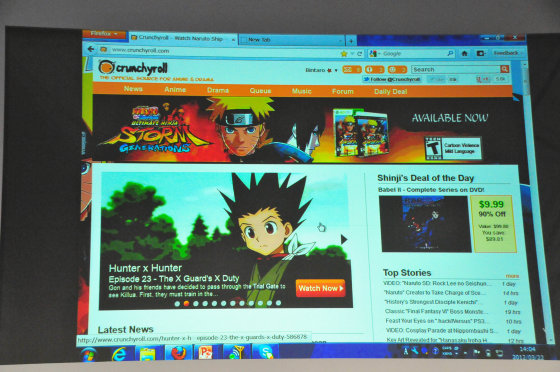Image resolution: width=560 pixels, height=372 pixels.
Task: Select the first carousel dot indicator
Action: point(177,304)
